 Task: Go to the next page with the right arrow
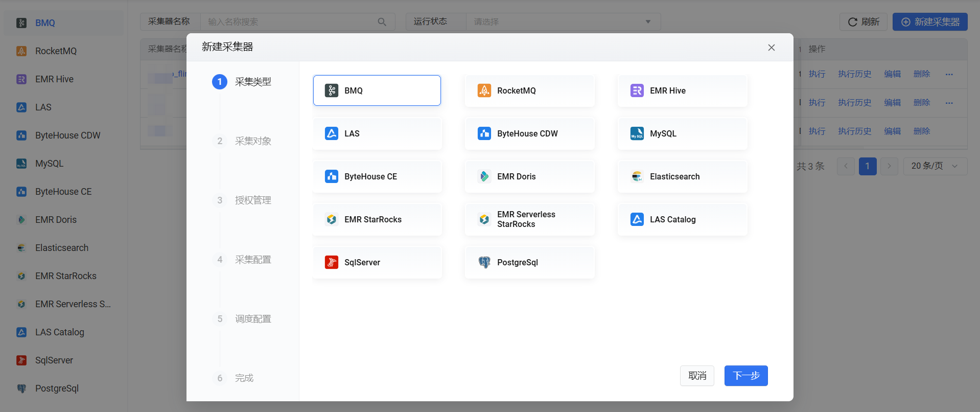[x=889, y=166]
